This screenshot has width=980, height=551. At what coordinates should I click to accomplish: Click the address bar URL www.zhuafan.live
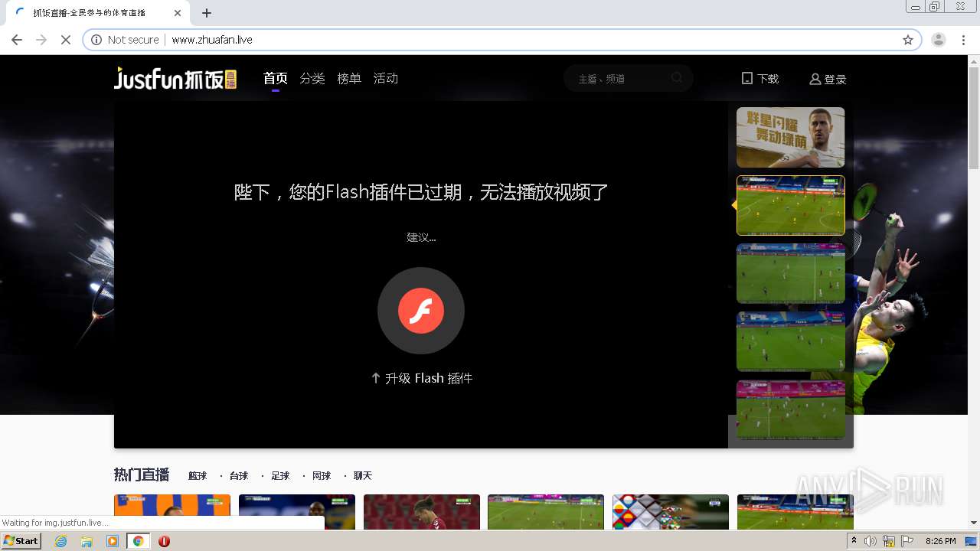(212, 40)
